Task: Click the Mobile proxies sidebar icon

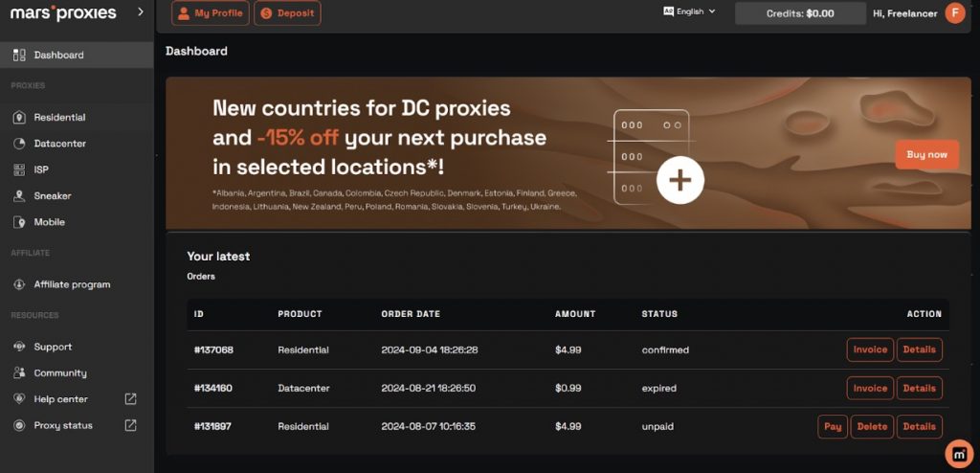Action: click(x=19, y=222)
